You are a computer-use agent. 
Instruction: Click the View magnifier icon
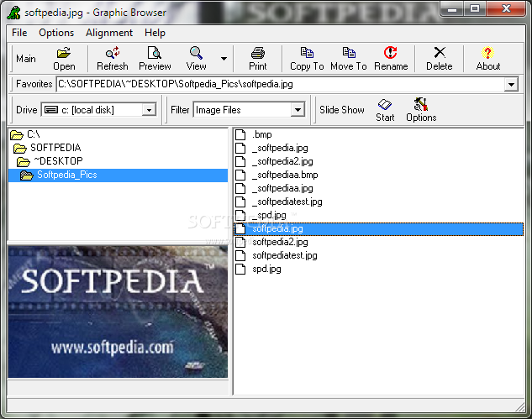(x=196, y=59)
